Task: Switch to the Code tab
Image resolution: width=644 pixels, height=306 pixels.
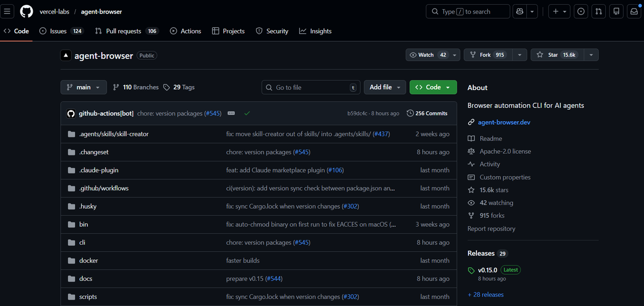Action: click(x=17, y=31)
